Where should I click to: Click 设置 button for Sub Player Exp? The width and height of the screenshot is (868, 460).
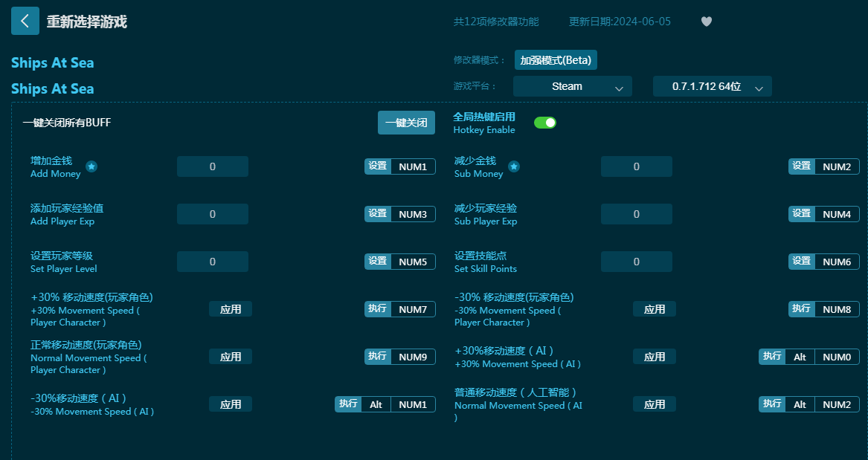[802, 214]
